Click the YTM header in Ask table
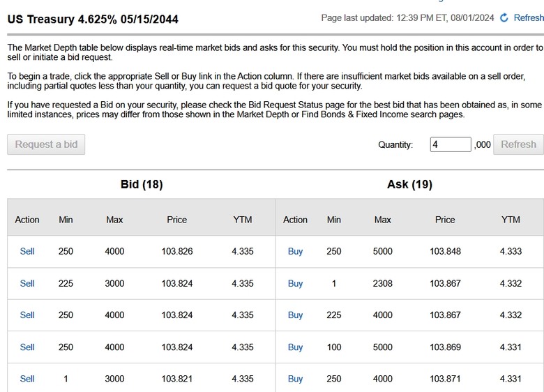This screenshot has height=392, width=544. (511, 220)
